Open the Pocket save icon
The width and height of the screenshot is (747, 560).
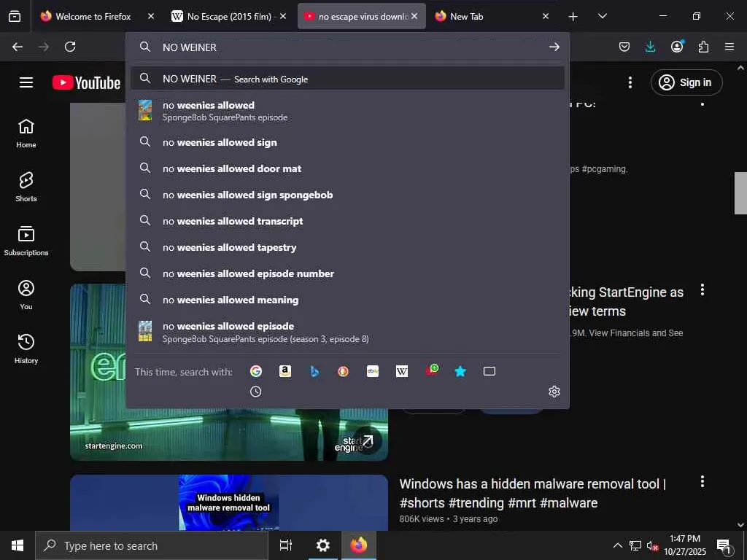(624, 47)
